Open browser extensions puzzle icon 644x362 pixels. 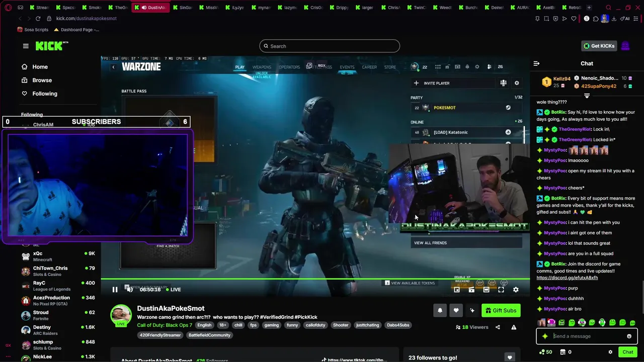(x=596, y=19)
